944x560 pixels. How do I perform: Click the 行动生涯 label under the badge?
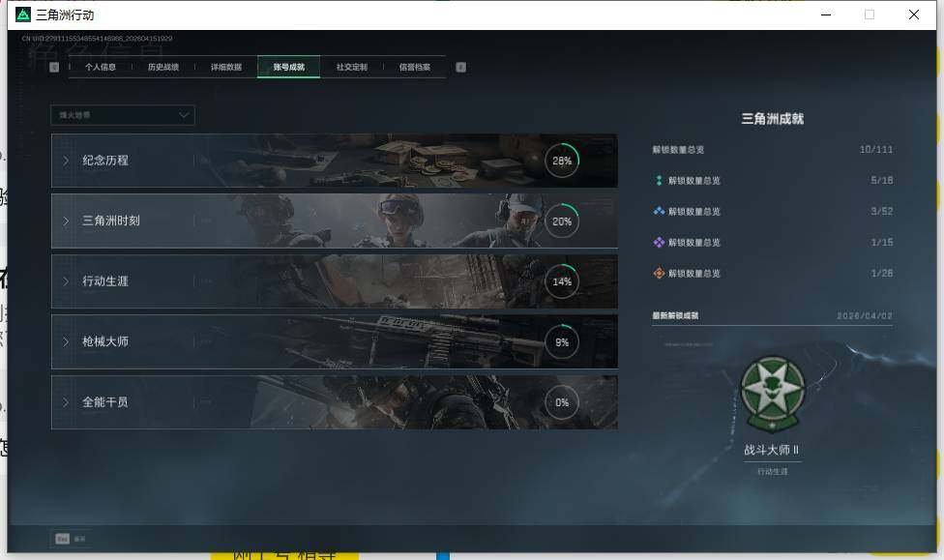click(x=773, y=471)
